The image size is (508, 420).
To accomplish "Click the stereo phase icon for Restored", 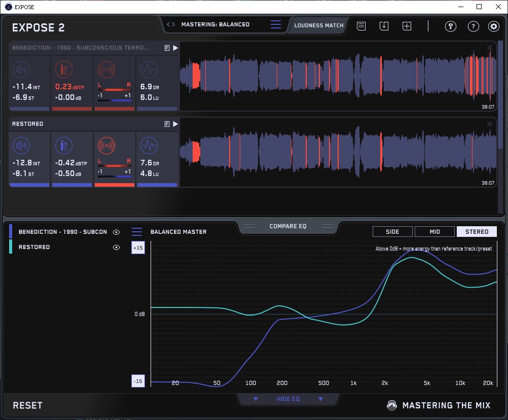I will [106, 146].
